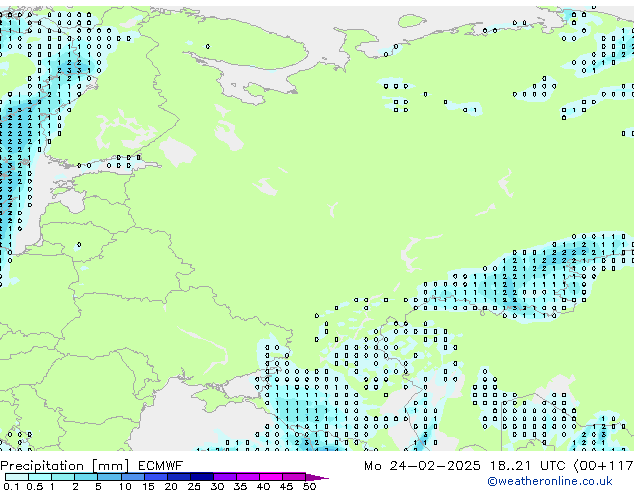634x490 pixels.
Task: Click legend swatch between 45 and 50 mm
Action: [294, 477]
